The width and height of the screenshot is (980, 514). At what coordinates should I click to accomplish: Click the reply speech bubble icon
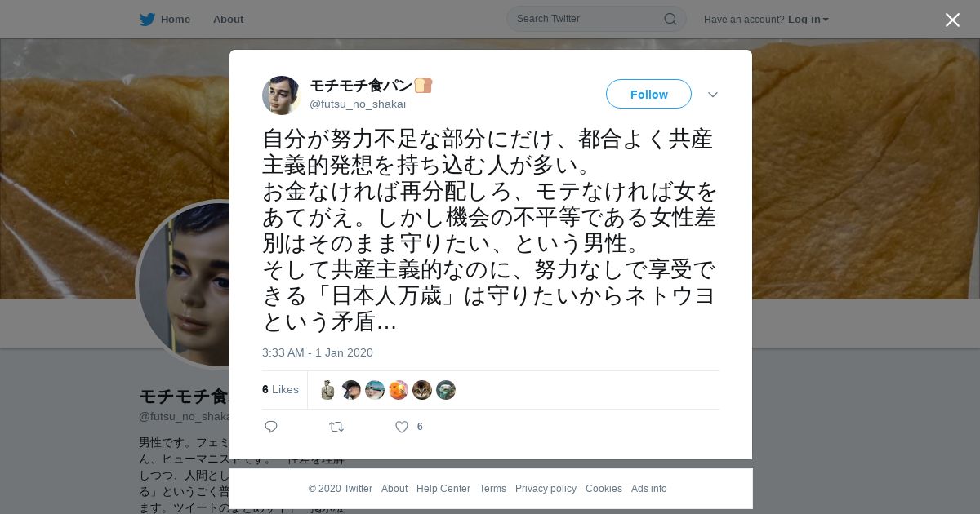pyautogui.click(x=271, y=427)
